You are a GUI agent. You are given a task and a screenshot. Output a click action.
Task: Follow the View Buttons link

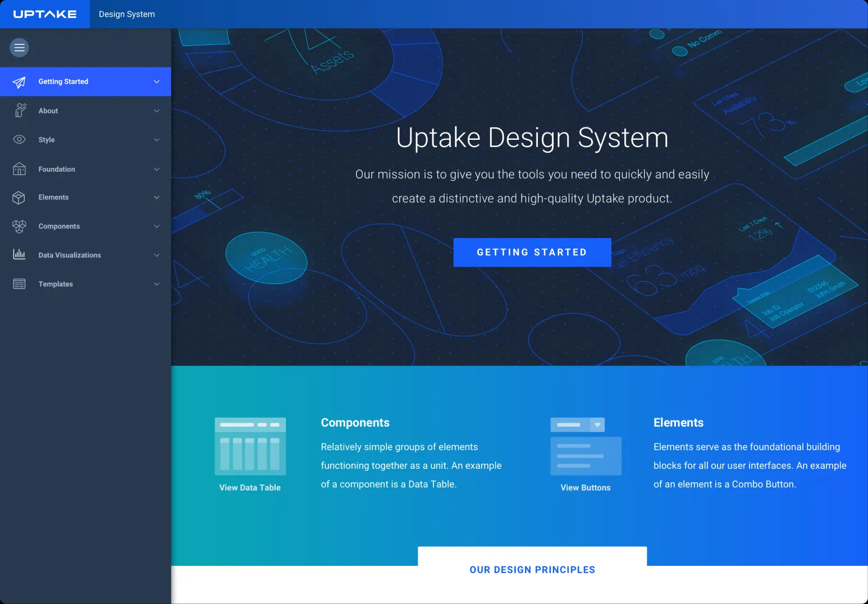[585, 488]
